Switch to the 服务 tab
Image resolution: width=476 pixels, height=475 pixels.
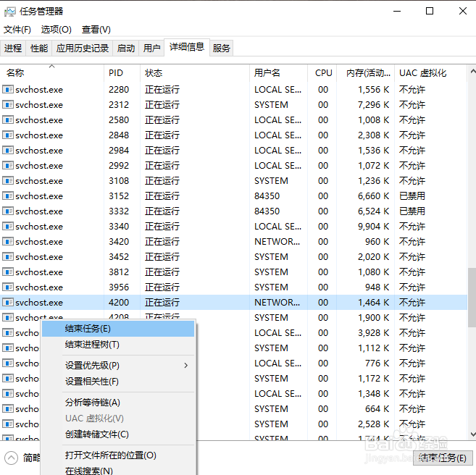pos(221,48)
